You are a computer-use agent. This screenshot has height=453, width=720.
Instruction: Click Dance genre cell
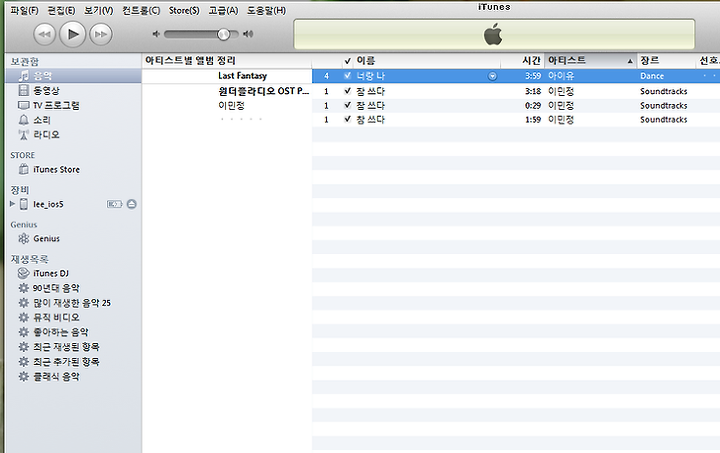tap(652, 76)
